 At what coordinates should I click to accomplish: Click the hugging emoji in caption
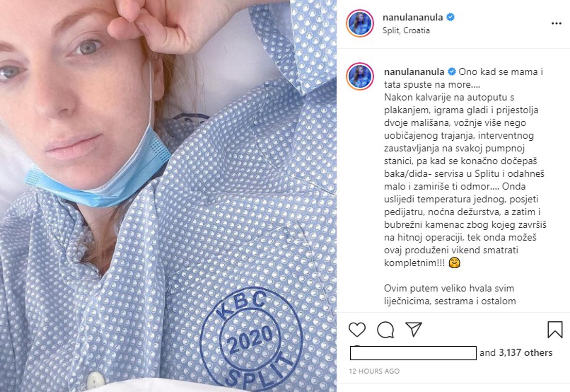point(454,263)
